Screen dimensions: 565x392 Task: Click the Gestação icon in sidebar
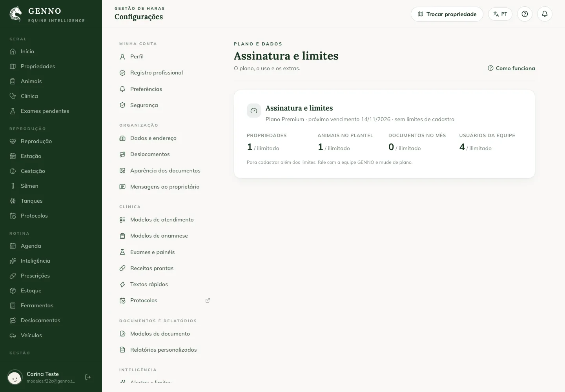13,171
